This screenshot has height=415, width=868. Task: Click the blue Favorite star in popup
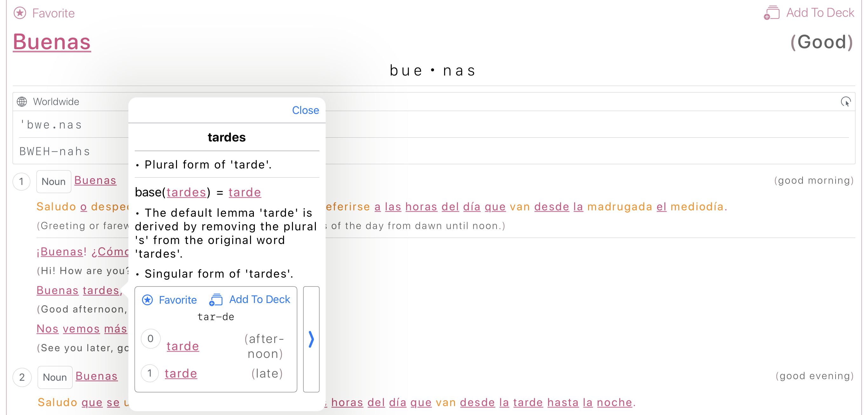(x=147, y=300)
